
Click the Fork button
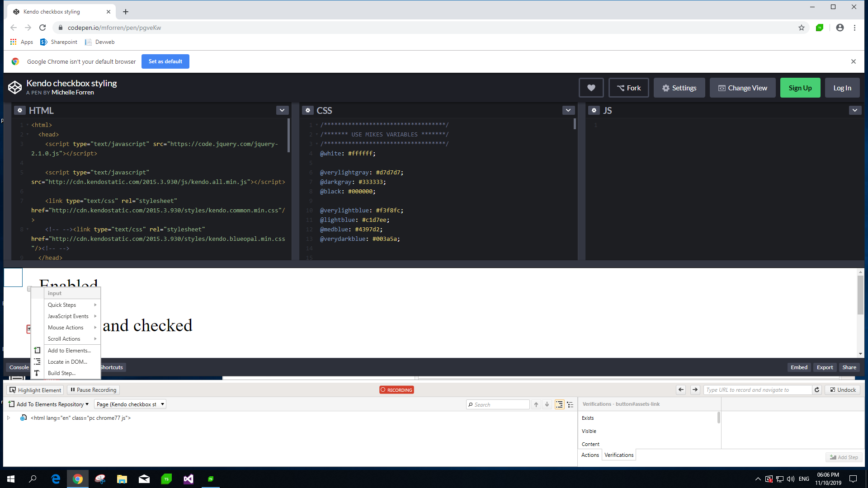(x=628, y=88)
